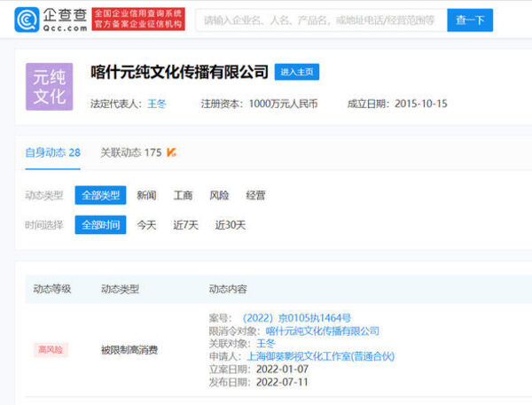Open company page via 进入主页 button
The height and width of the screenshot is (405, 532).
point(297,72)
